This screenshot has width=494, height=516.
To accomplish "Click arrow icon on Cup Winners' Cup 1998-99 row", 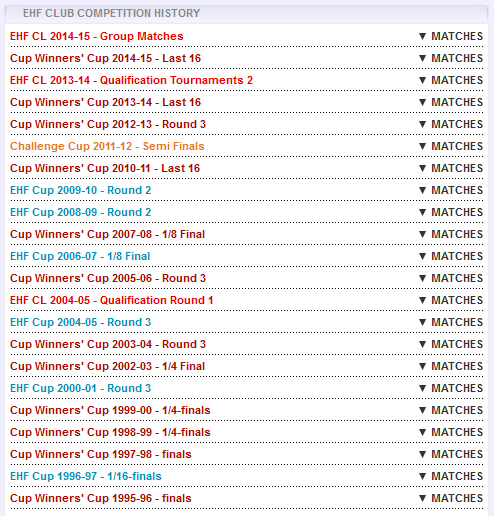I will point(422,432).
